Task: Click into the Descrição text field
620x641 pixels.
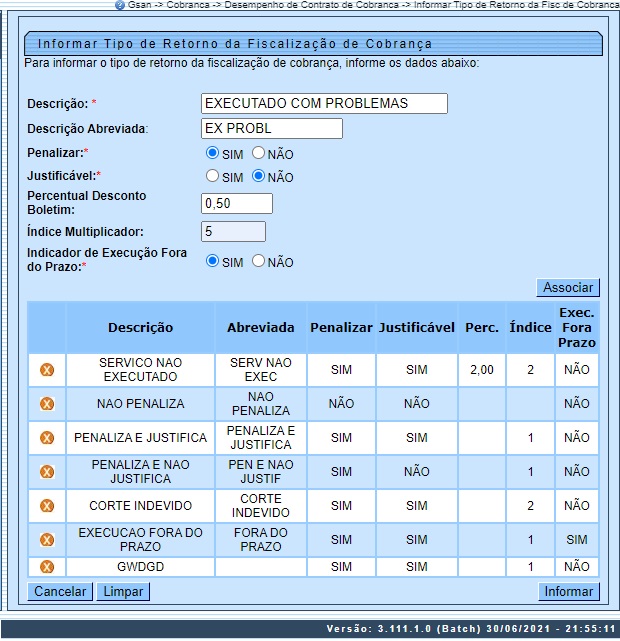Action: pos(324,103)
